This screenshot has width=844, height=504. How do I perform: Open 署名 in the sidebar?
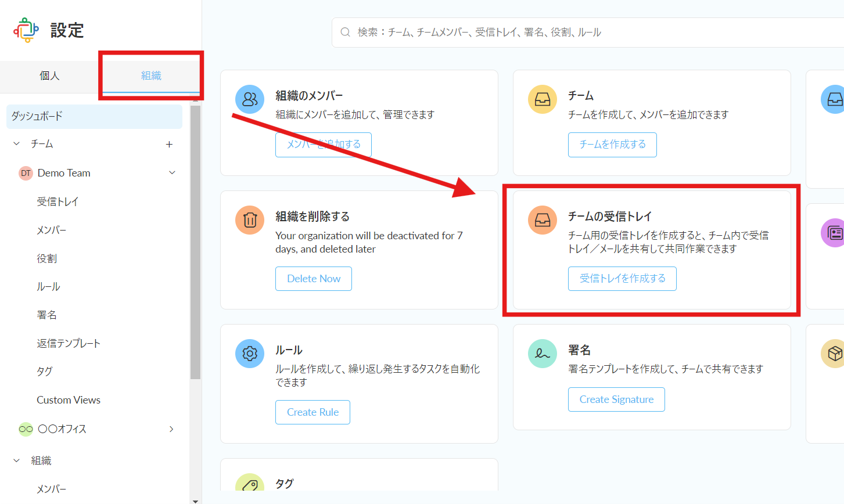tap(47, 315)
